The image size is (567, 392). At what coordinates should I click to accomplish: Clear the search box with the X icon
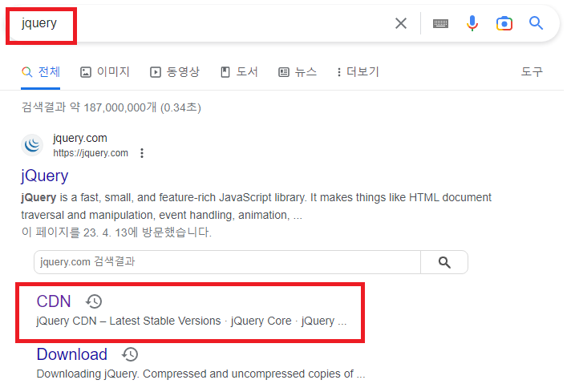point(401,23)
